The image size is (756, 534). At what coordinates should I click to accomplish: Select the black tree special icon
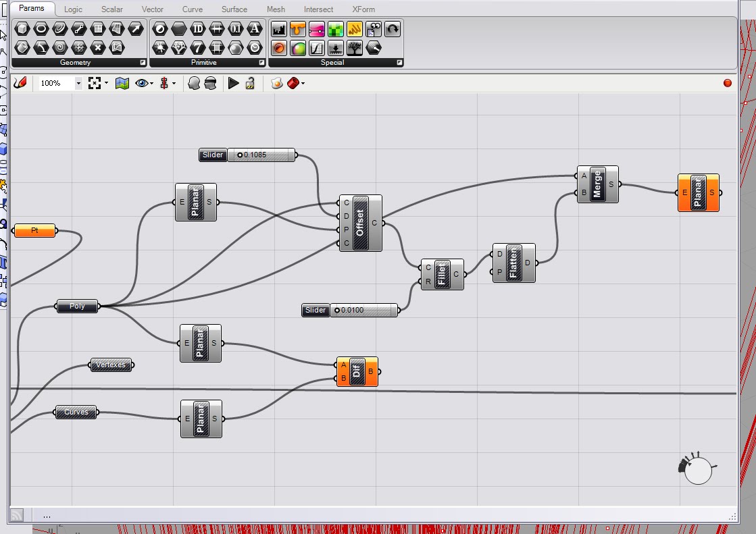point(355,48)
